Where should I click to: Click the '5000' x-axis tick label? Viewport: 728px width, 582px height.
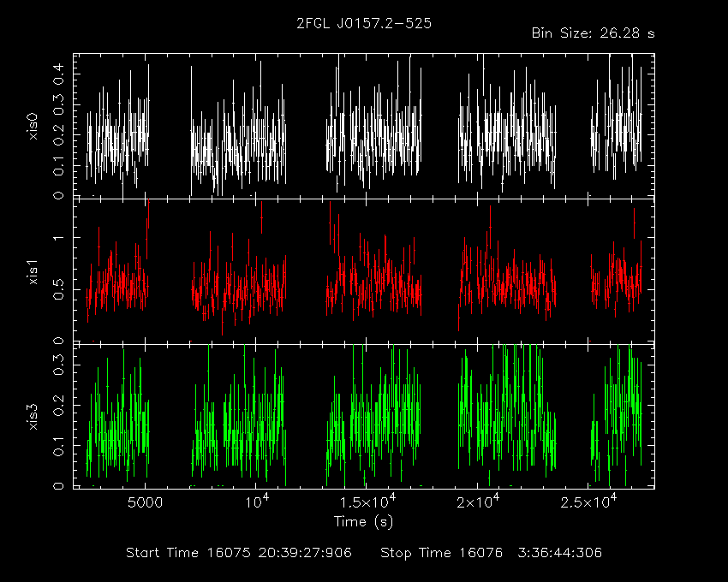pyautogui.click(x=145, y=502)
